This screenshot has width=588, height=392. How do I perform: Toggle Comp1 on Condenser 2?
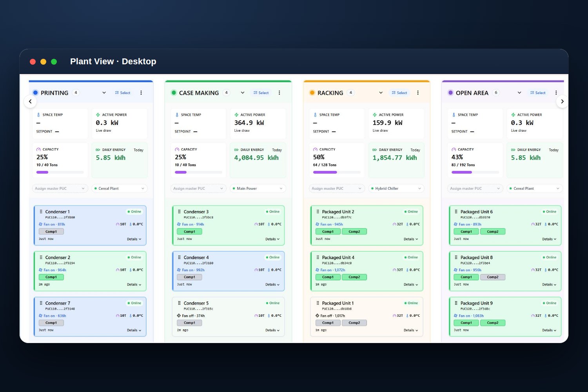(x=51, y=277)
